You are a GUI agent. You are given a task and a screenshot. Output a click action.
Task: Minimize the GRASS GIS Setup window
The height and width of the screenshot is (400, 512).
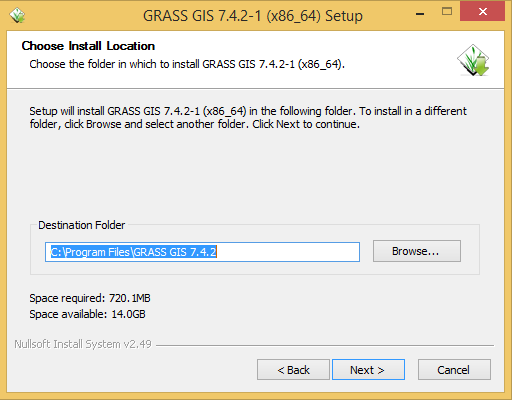click(420, 14)
